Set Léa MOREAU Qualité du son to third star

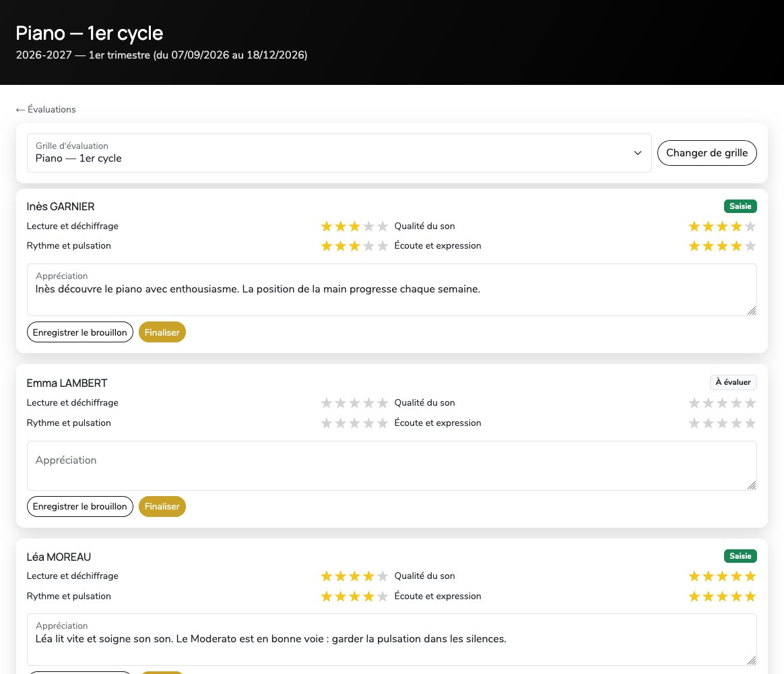point(722,576)
